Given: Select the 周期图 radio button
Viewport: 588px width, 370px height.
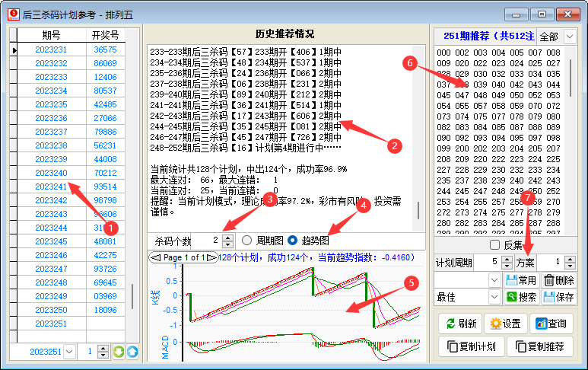Looking at the screenshot, I should (x=246, y=240).
